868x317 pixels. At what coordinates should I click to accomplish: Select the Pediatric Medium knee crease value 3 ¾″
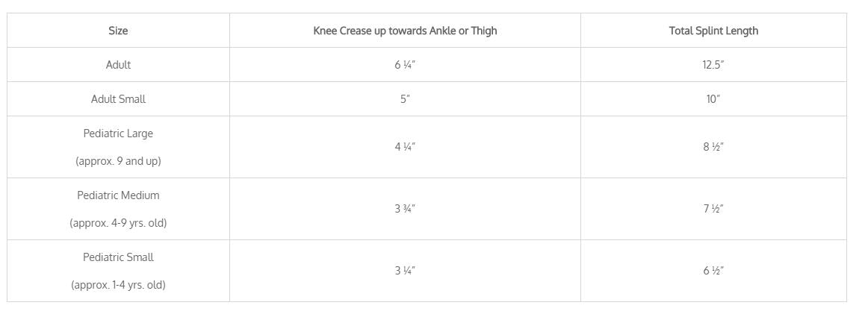405,209
